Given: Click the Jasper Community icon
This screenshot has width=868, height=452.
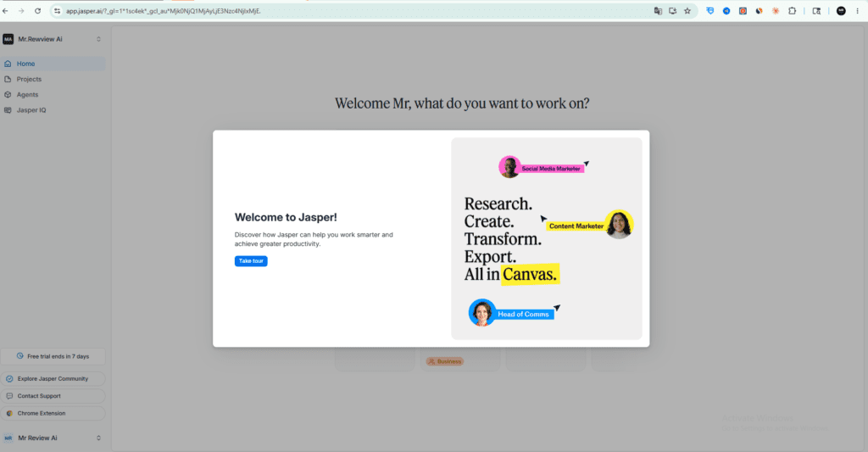Looking at the screenshot, I should pyautogui.click(x=9, y=379).
